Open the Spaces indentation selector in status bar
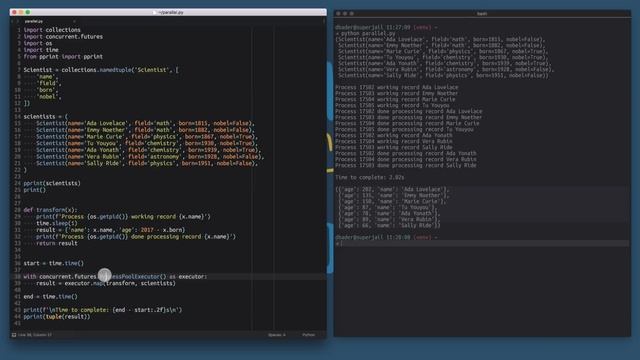Viewport: 640px width, 360px height. (276, 335)
